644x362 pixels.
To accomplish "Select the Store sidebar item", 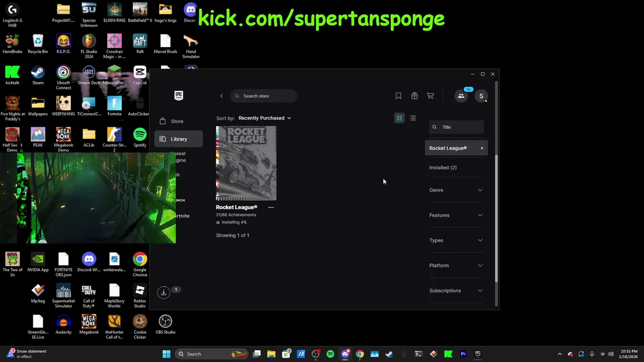I will click(x=179, y=121).
